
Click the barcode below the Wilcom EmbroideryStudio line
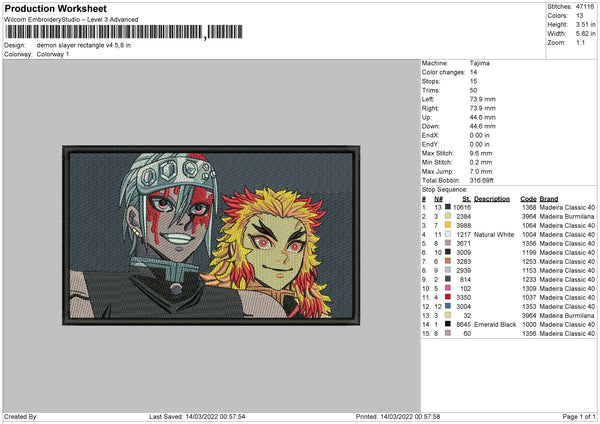(x=124, y=32)
